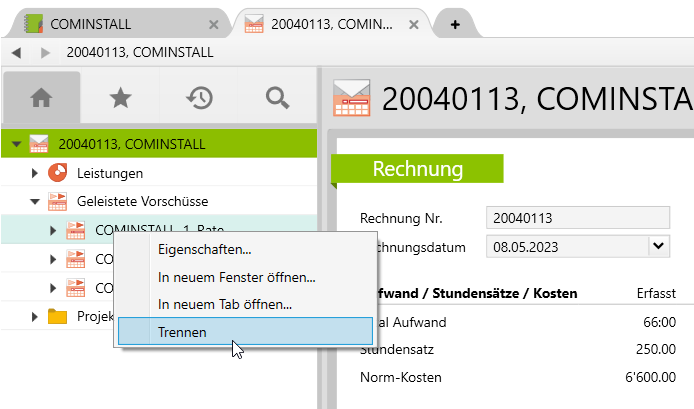Open the Home navigation tab icon
The height and width of the screenshot is (409, 694).
(41, 97)
